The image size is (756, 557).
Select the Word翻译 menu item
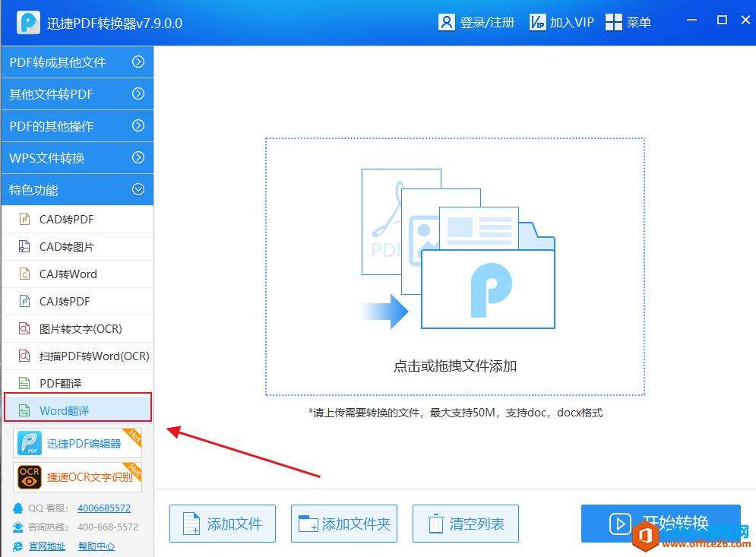tap(77, 410)
